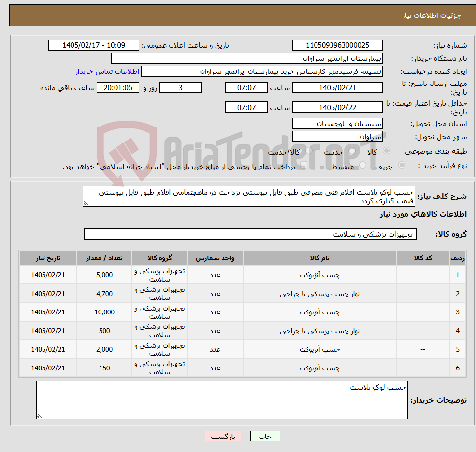
Task: Click quantity 2,000 in row 5
Action: [104, 349]
